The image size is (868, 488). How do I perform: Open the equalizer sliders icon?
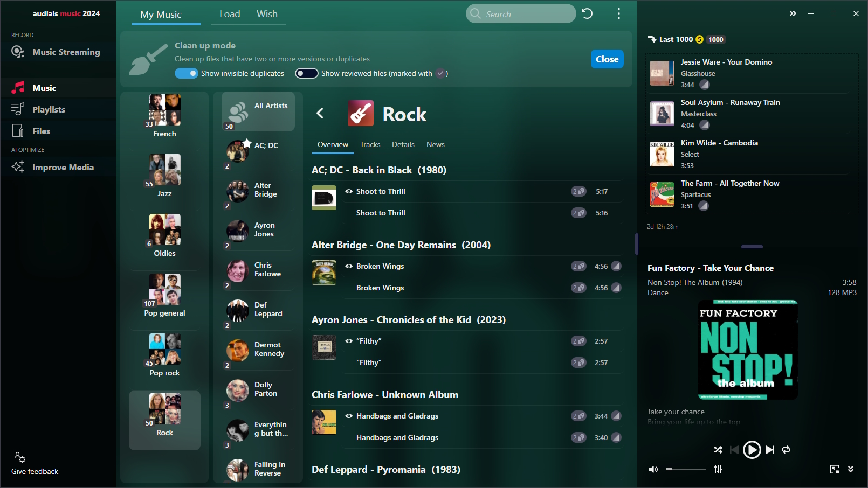click(718, 469)
